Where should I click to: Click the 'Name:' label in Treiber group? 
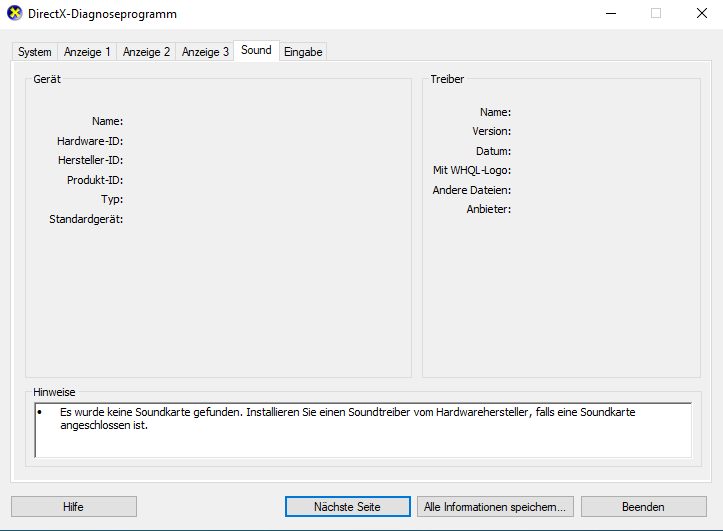click(495, 112)
